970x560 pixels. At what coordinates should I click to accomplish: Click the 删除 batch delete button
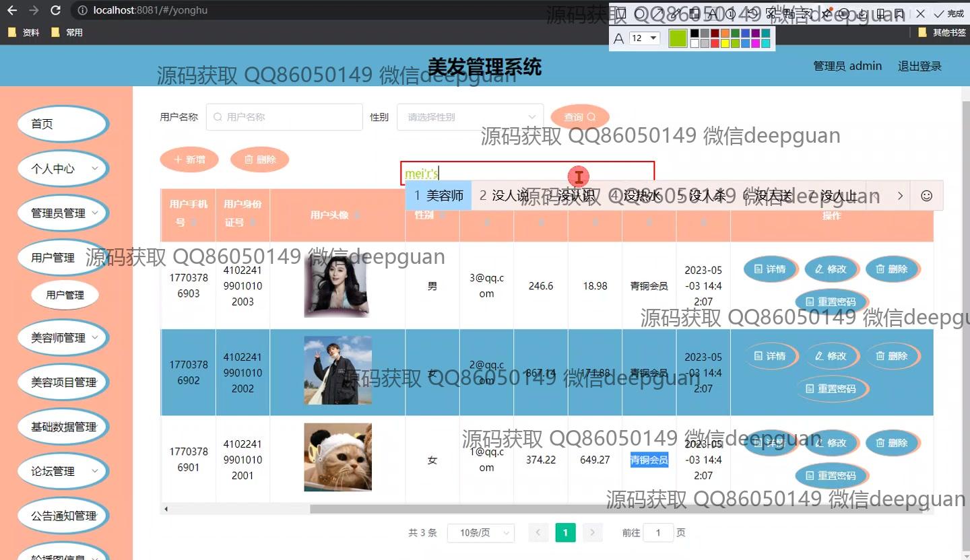click(259, 160)
